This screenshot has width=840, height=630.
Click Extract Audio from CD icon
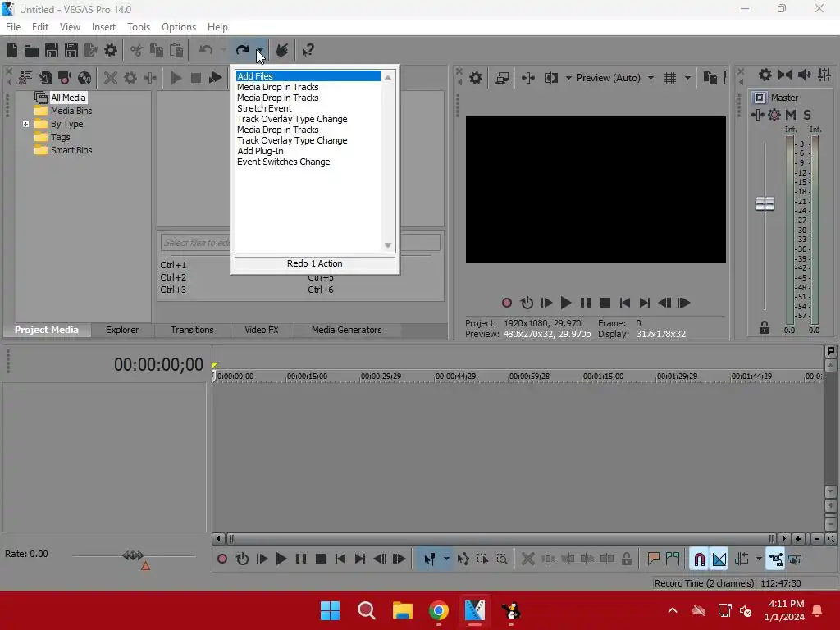(x=84, y=78)
